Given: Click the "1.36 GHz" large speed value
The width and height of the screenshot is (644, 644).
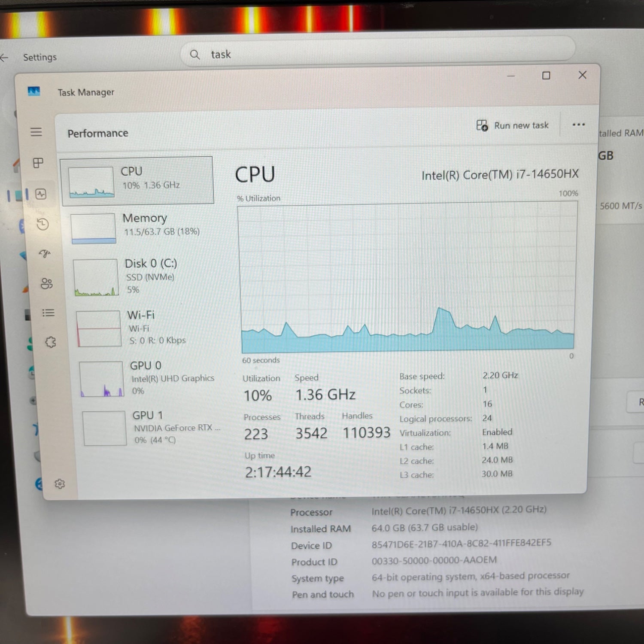Looking at the screenshot, I should (325, 395).
